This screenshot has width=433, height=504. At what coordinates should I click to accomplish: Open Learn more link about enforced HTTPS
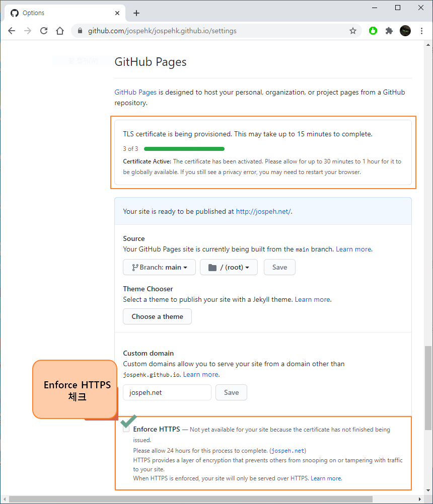coord(326,478)
